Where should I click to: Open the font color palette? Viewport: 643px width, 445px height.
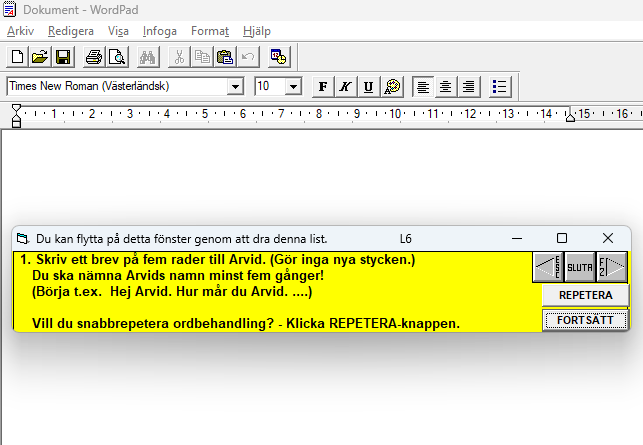click(392, 87)
